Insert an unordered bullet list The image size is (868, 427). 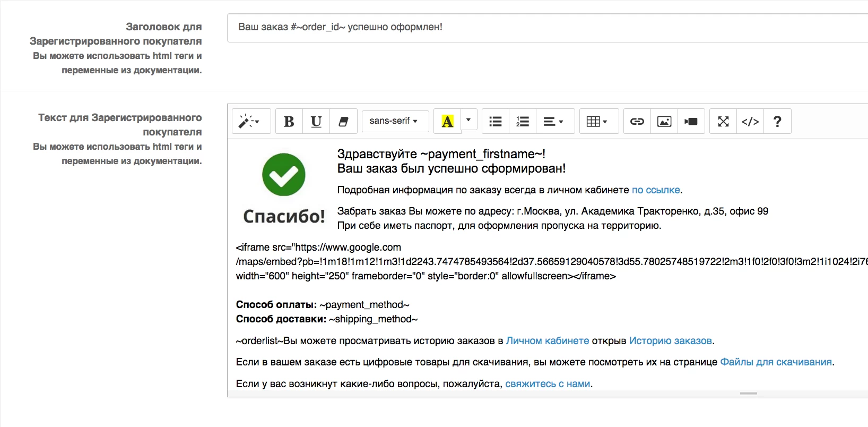click(x=496, y=122)
